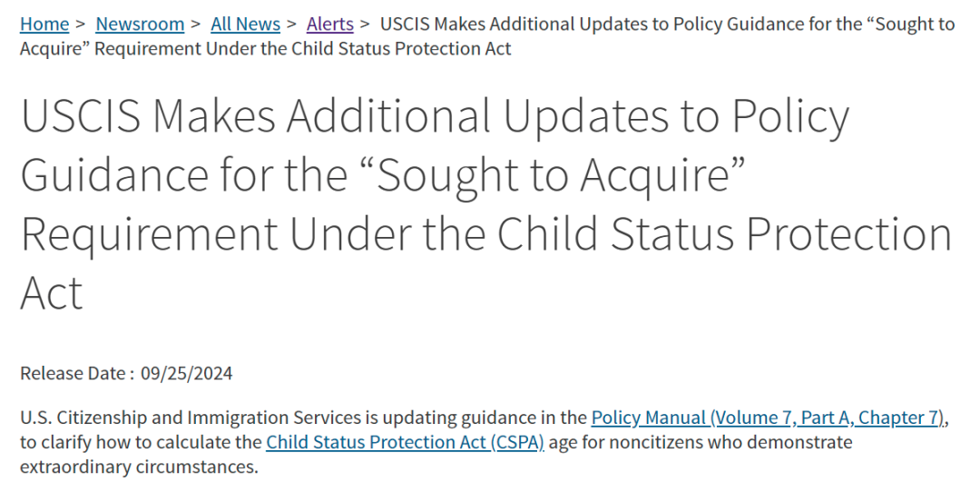Click "U.S. Citizenship and Immigration Services" text
The height and width of the screenshot is (492, 980).
click(191, 418)
